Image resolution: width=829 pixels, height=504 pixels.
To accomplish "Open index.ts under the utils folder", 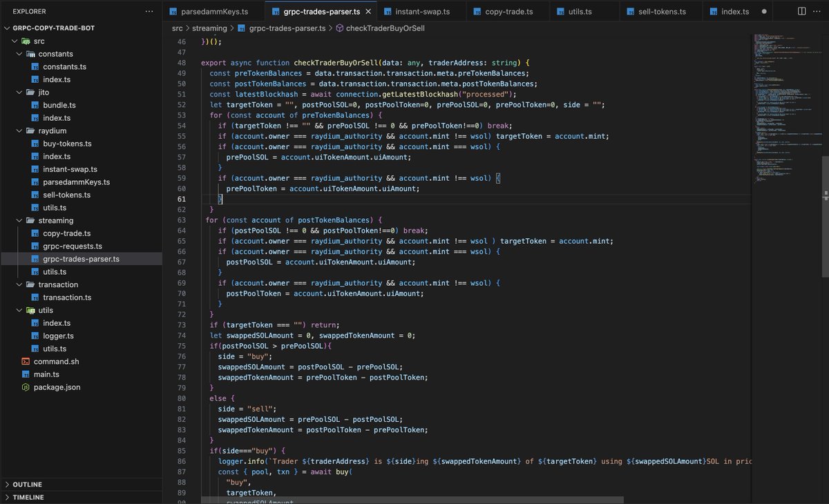I will point(57,323).
